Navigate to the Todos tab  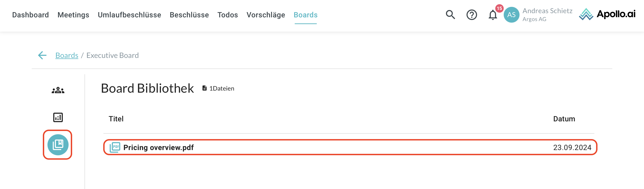(228, 15)
